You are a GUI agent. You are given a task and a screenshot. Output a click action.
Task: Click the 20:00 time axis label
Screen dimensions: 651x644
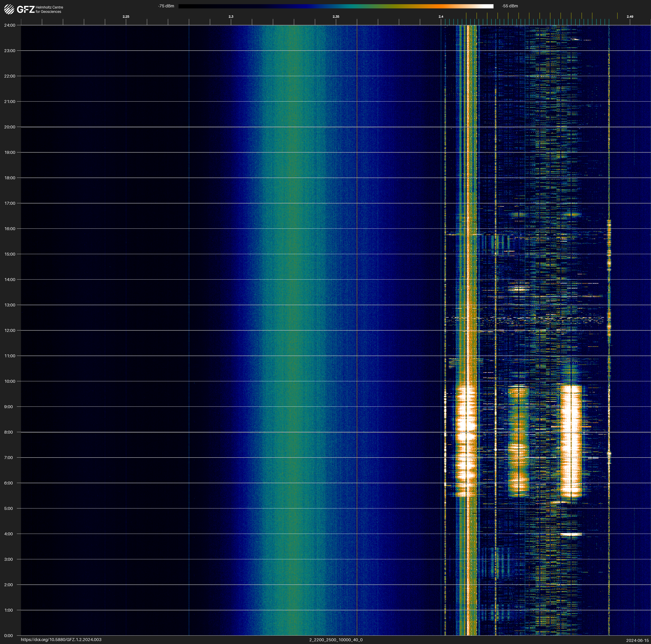click(10, 127)
